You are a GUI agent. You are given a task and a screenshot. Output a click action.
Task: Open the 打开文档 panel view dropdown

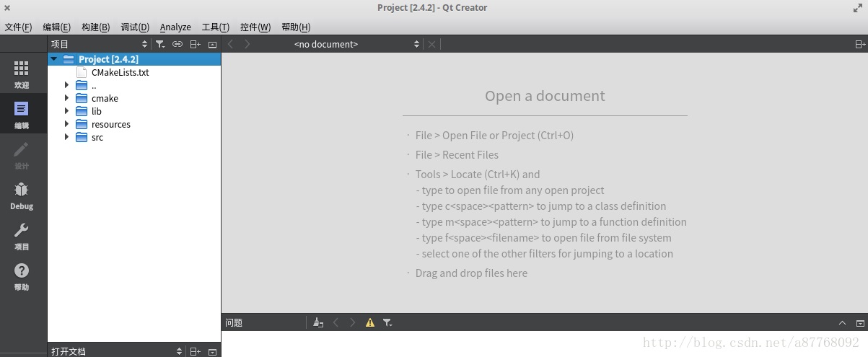click(x=116, y=351)
